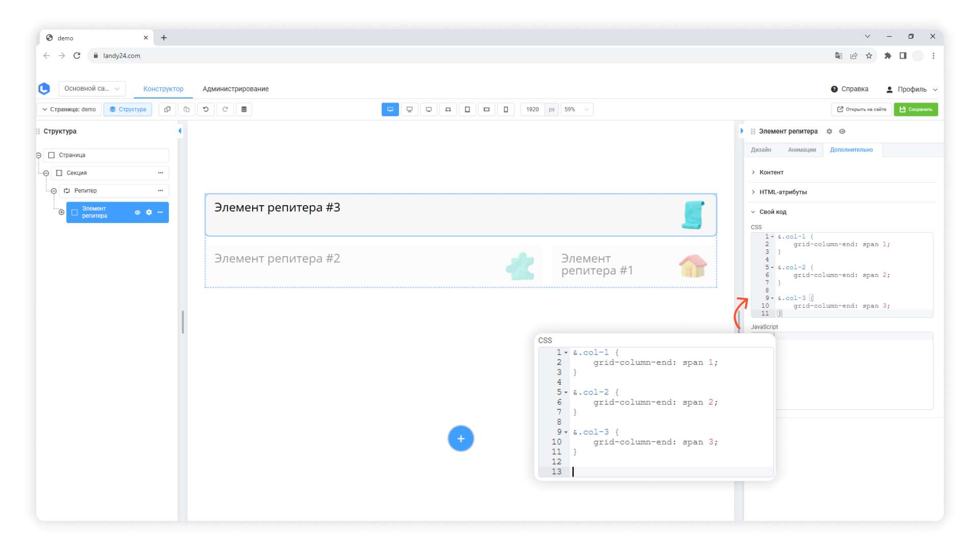Click the blue add plus button
Screen dimensions: 980x551
pyautogui.click(x=460, y=439)
